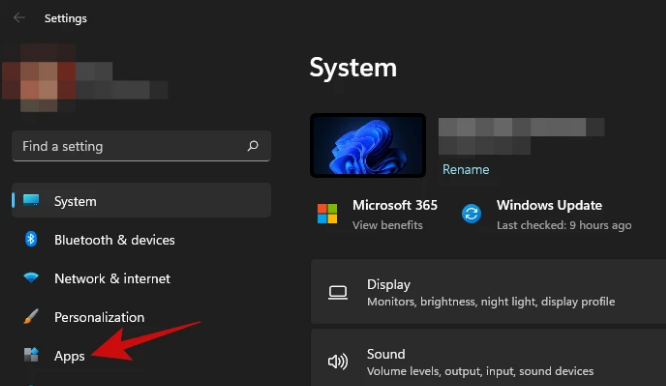666x386 pixels.
Task: Click 'Monitors, brightness, night light, display profile' text
Action: click(x=491, y=302)
